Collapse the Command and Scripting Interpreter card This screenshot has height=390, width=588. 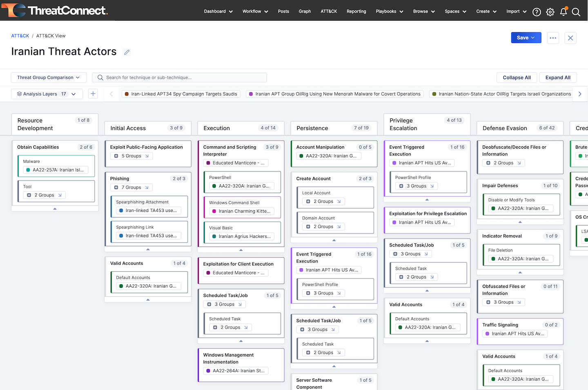[x=241, y=250]
